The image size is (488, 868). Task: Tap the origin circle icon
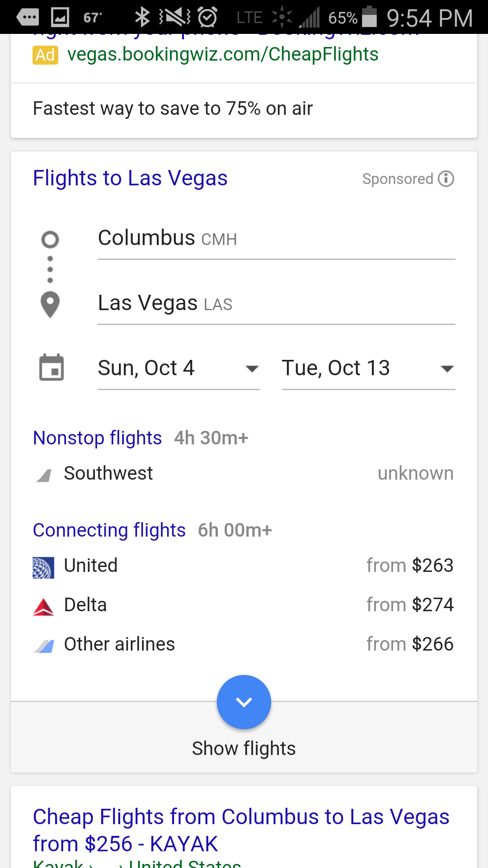coord(50,240)
